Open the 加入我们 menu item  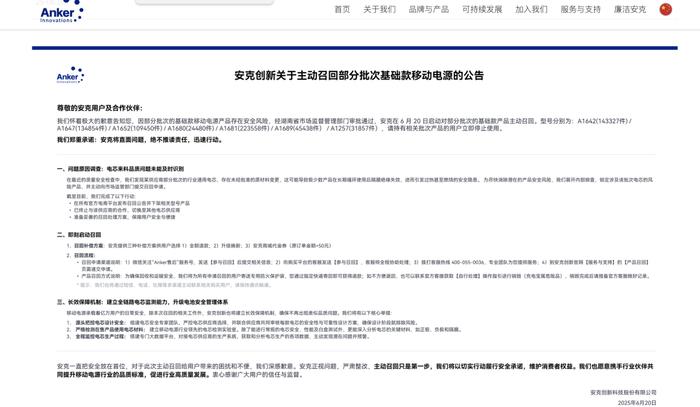tap(531, 9)
